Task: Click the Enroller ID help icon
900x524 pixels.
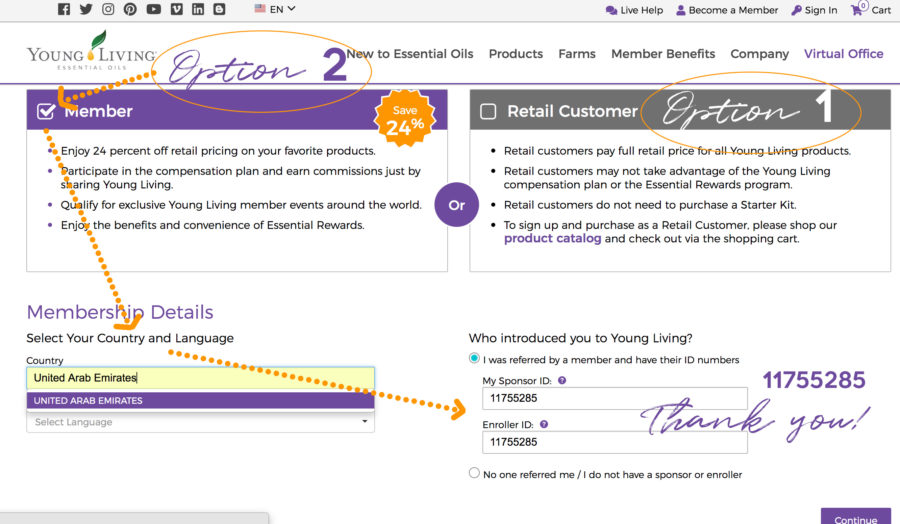Action: [x=544, y=424]
